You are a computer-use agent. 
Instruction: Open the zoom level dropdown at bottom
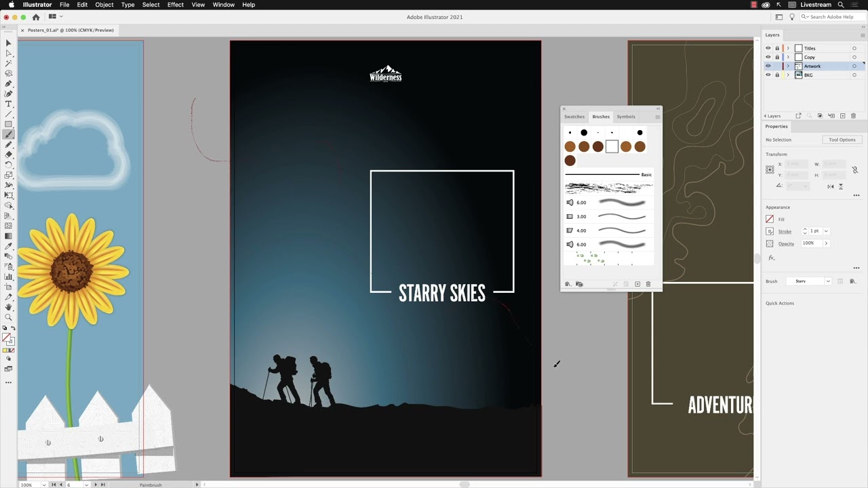(x=45, y=485)
